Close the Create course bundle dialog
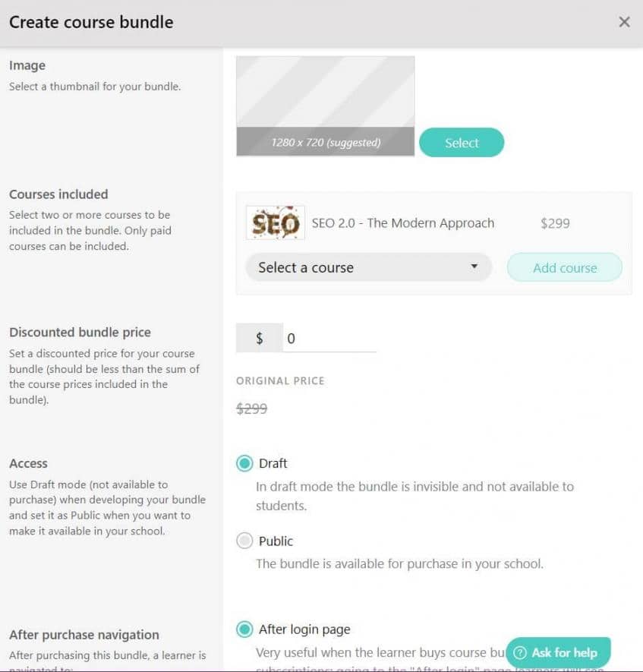The image size is (643, 672). (624, 22)
